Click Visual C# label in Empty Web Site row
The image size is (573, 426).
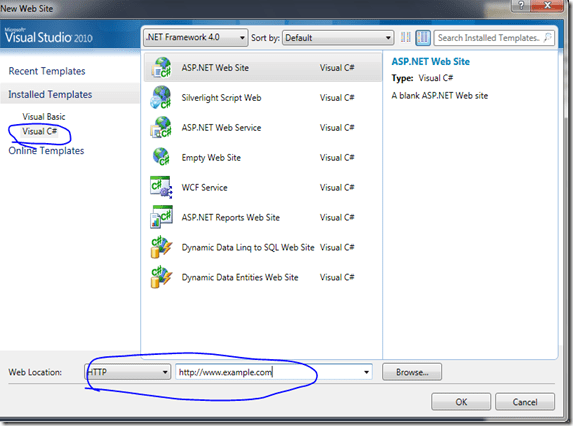click(x=337, y=157)
